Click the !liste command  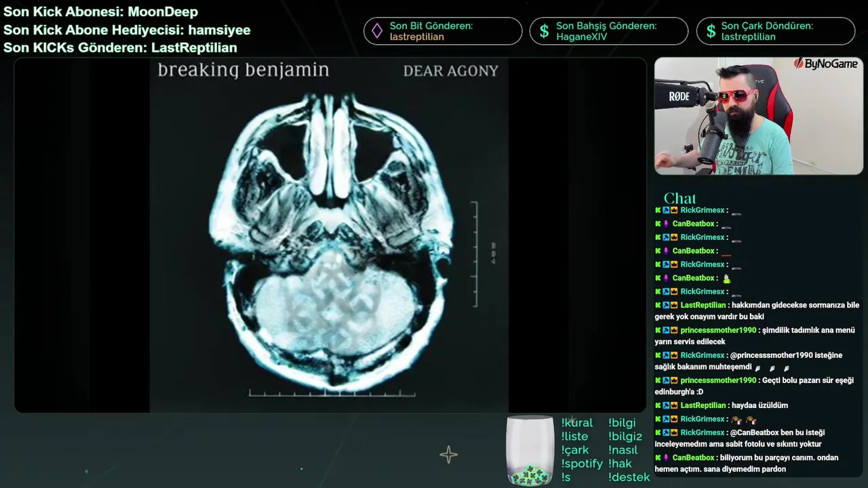(574, 436)
